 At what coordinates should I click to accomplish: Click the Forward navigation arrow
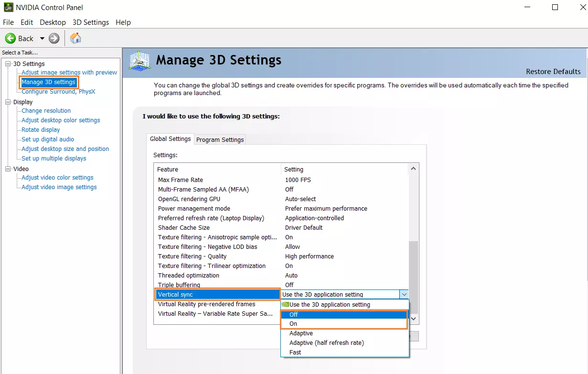click(x=53, y=38)
